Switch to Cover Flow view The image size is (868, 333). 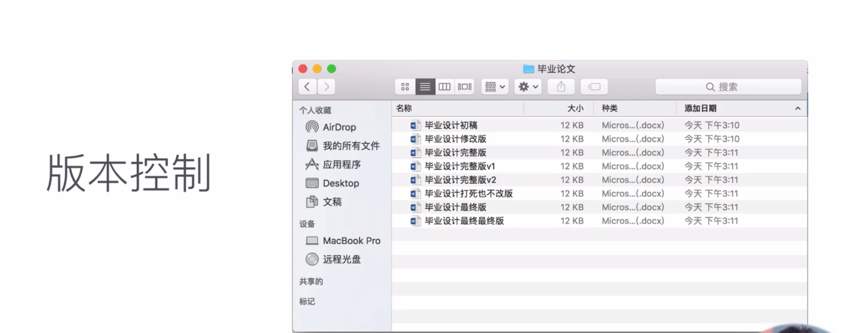tap(465, 86)
